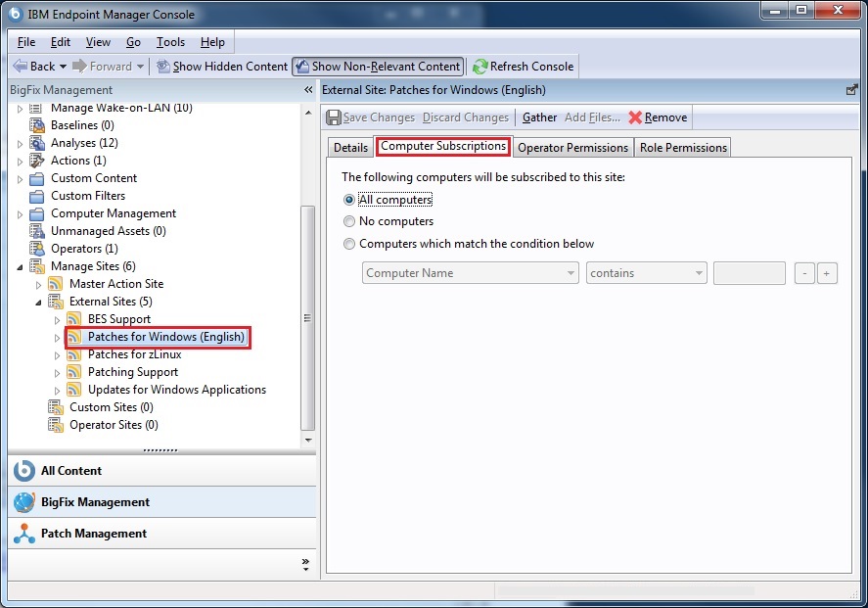Screen dimensions: 868x608
Task: Click the Custom Content folder icon
Action: (37, 179)
